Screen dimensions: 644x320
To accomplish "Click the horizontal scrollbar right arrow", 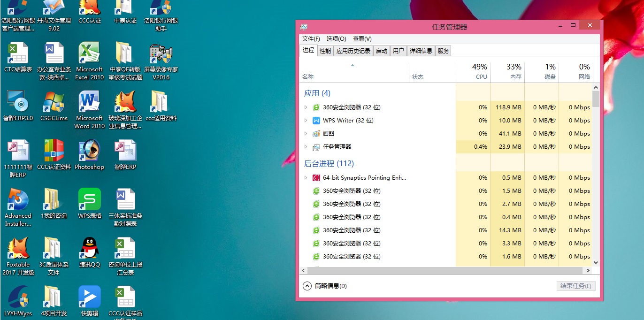I will pos(588,271).
